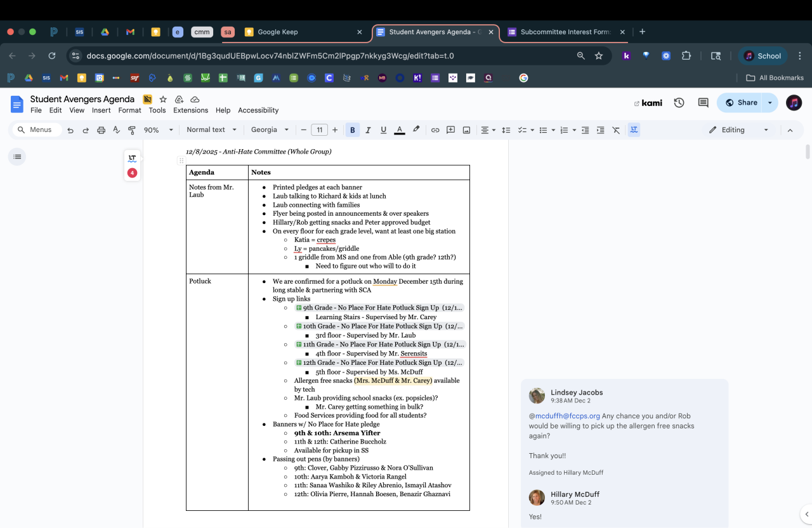Open the Tools menu
The image size is (812, 528).
157,110
